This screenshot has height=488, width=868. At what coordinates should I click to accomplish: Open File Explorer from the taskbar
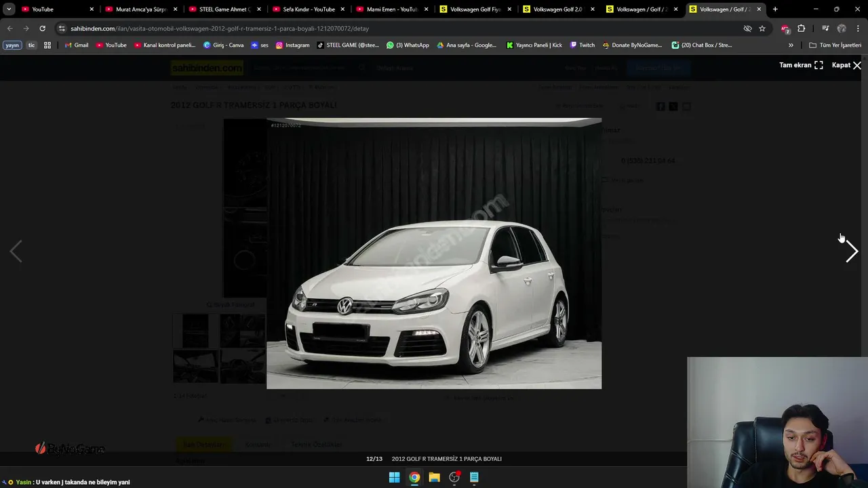coord(434,477)
